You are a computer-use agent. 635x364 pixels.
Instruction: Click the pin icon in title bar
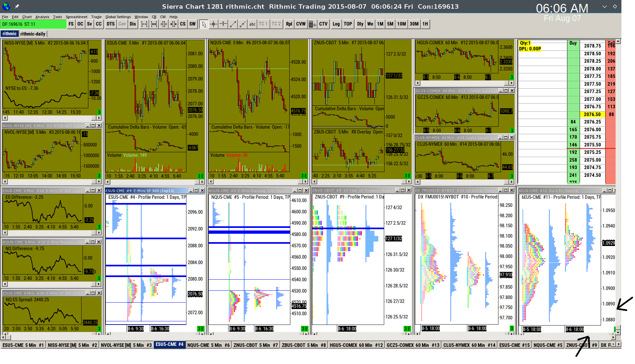[17, 6]
